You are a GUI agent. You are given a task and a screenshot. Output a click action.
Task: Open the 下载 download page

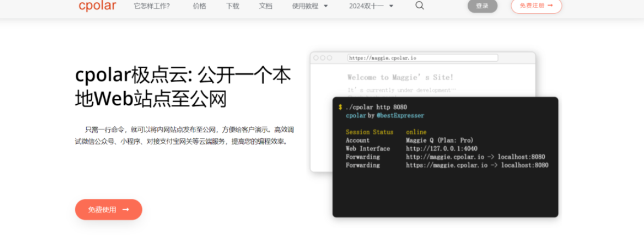click(x=232, y=6)
